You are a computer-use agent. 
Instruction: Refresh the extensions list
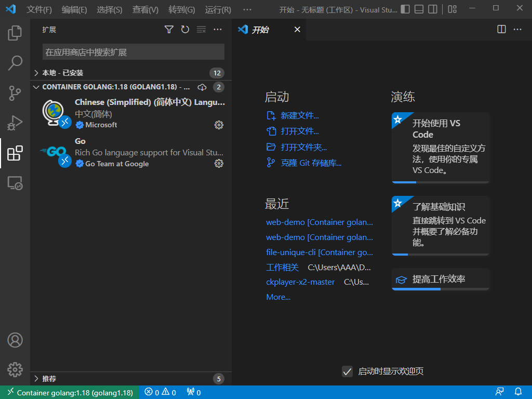pyautogui.click(x=185, y=30)
